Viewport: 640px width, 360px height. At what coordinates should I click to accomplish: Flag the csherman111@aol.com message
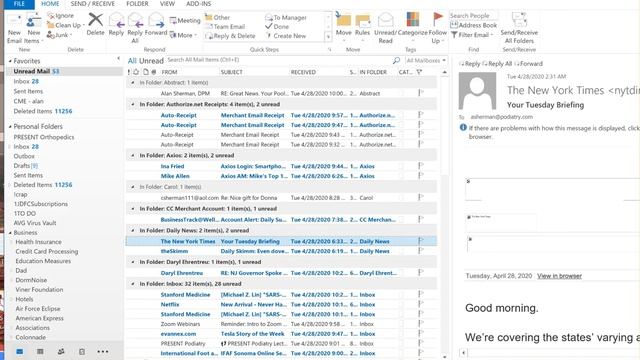[x=421, y=198]
